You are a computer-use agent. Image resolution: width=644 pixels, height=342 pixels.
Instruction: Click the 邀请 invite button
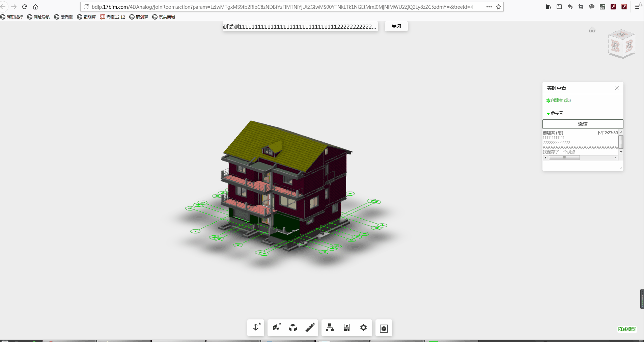[583, 124]
